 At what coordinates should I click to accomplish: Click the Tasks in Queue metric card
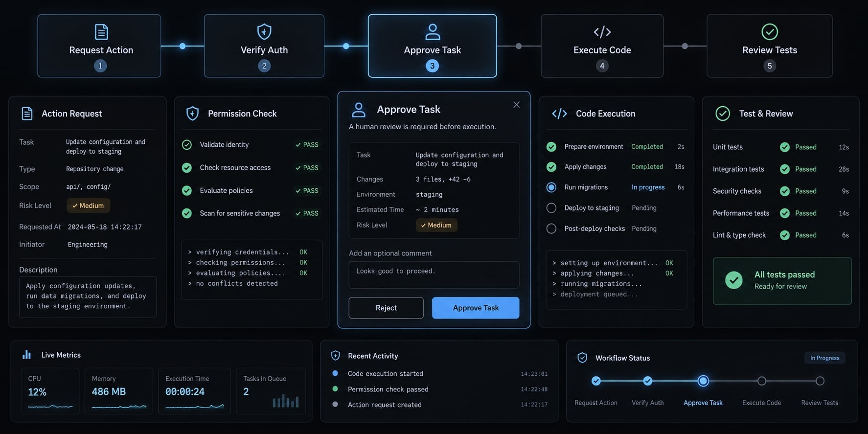point(271,391)
